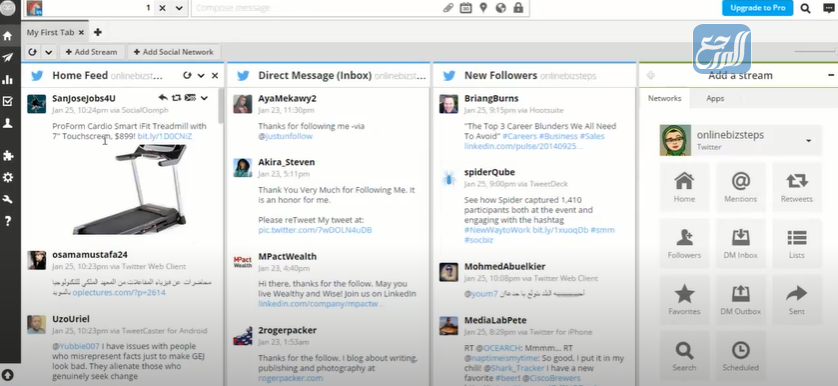Open the Help question mark icon
This screenshot has width=838, height=386.
click(7, 221)
